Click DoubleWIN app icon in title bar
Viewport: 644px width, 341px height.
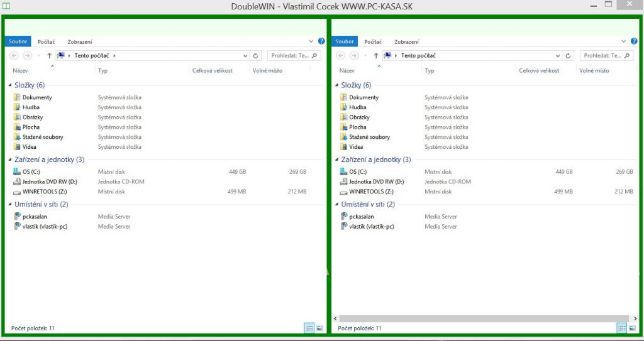(x=6, y=6)
